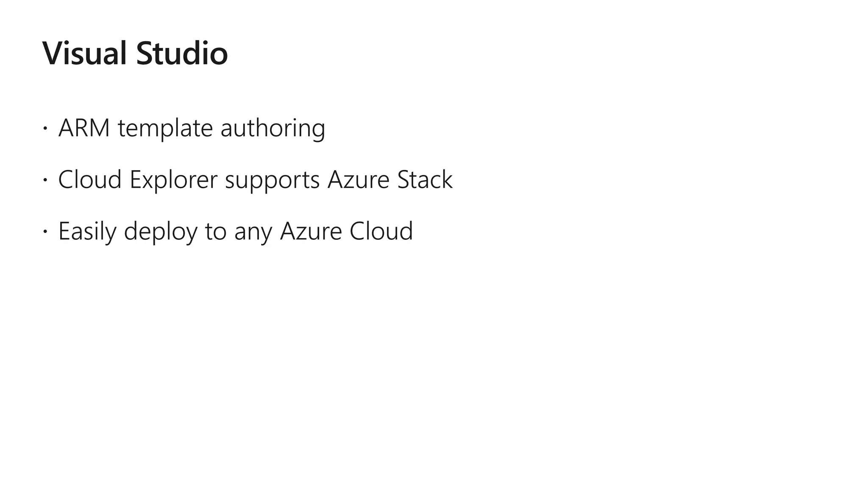
Task: Click the word "Easily" in third bullet
Action: pos(87,231)
